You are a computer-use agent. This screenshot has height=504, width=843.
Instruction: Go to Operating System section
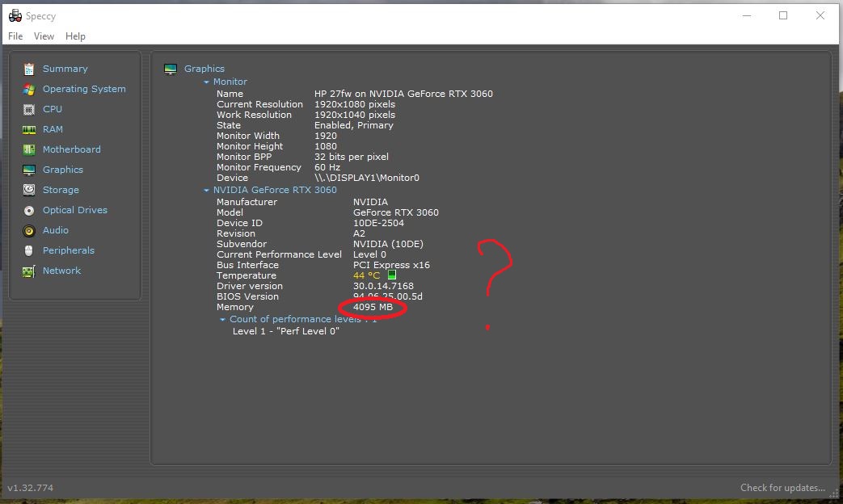coord(84,89)
